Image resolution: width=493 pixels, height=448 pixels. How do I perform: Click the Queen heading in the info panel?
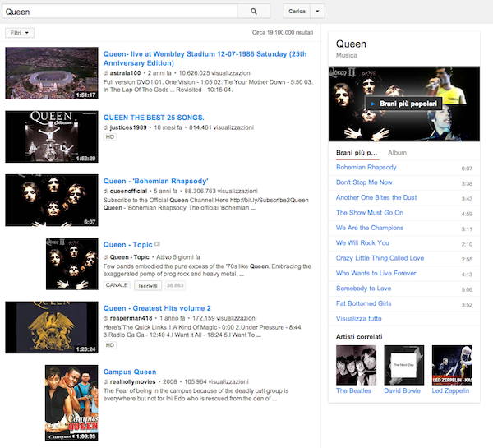tap(351, 44)
